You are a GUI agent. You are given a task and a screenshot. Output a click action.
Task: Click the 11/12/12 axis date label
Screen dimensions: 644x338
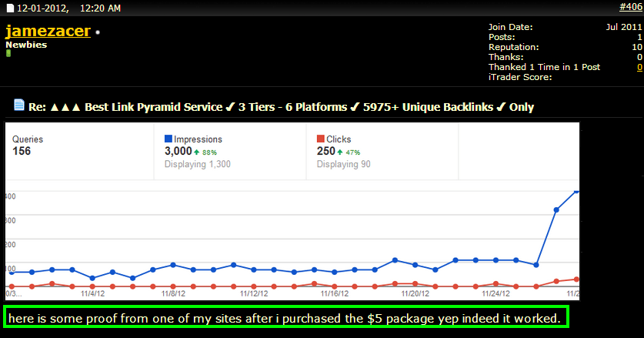pos(254,293)
